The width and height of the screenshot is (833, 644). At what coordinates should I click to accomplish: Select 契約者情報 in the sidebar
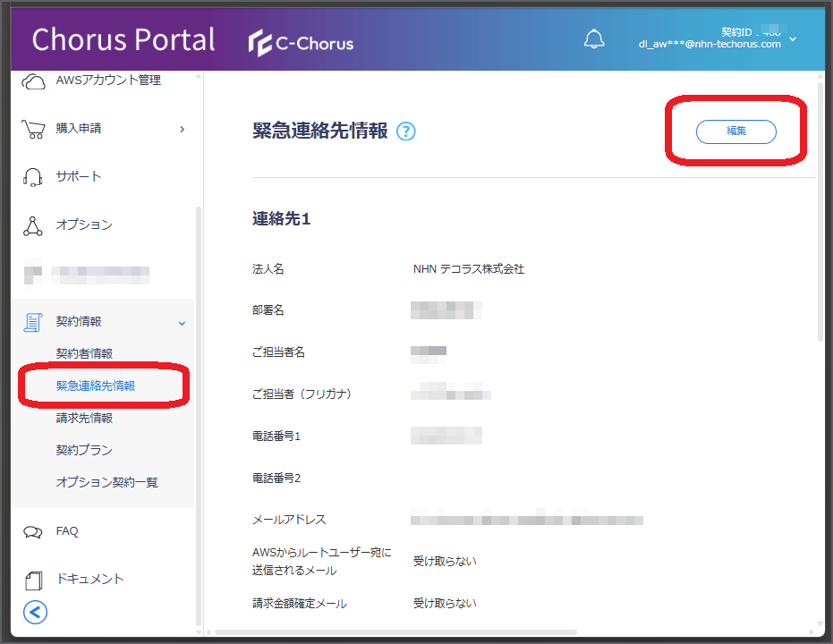[84, 353]
